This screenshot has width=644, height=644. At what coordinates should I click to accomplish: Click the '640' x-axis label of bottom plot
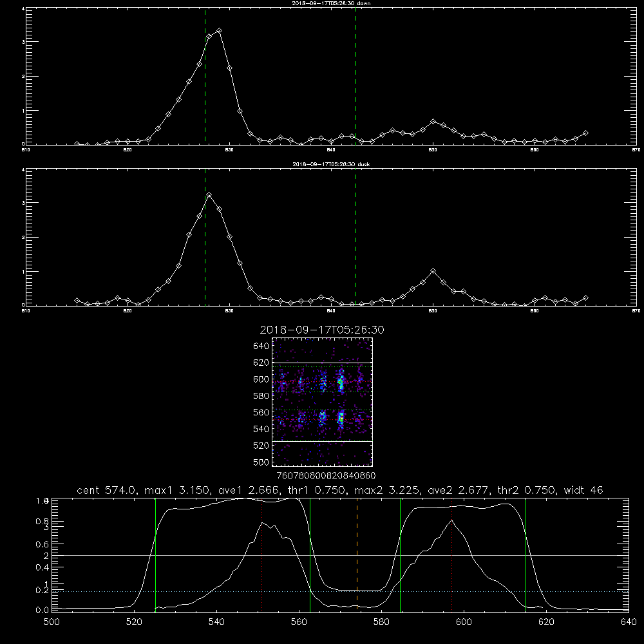629,622
